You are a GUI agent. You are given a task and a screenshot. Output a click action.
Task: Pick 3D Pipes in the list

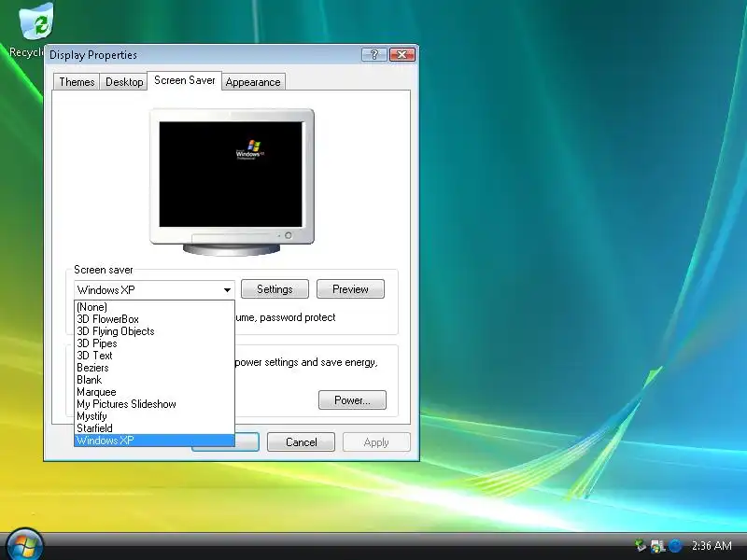click(154, 343)
